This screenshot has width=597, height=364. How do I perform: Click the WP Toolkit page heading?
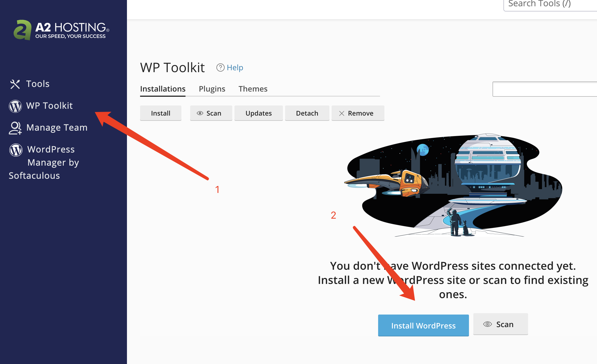[172, 67]
